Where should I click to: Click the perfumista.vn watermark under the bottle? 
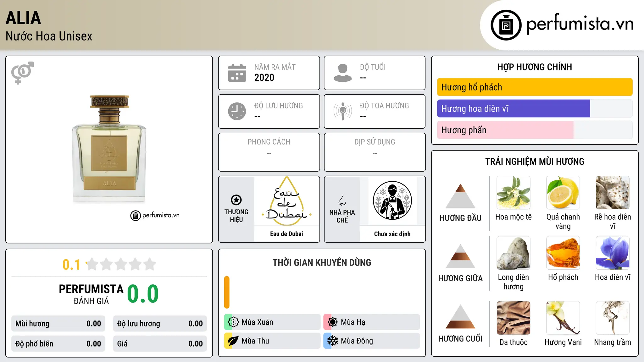pos(155,215)
